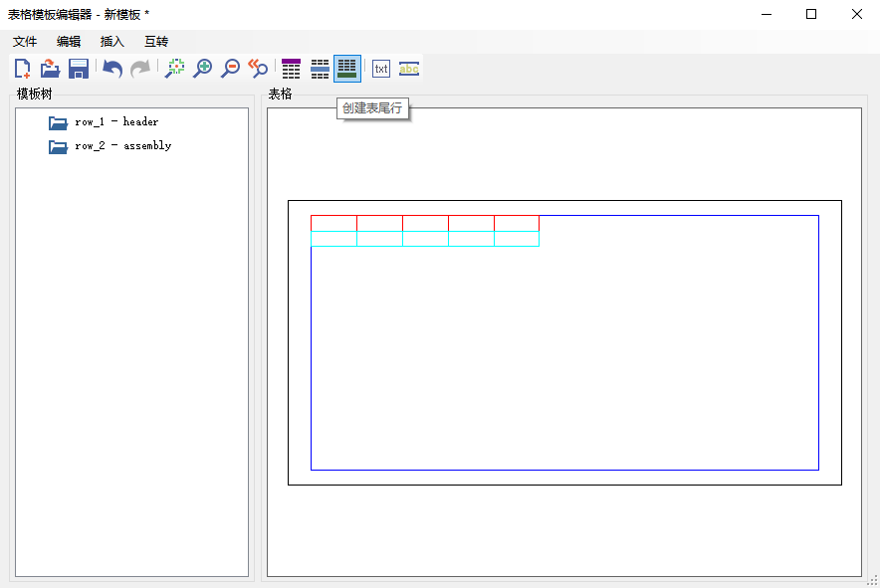
Task: Undo the last action
Action: tap(112, 69)
